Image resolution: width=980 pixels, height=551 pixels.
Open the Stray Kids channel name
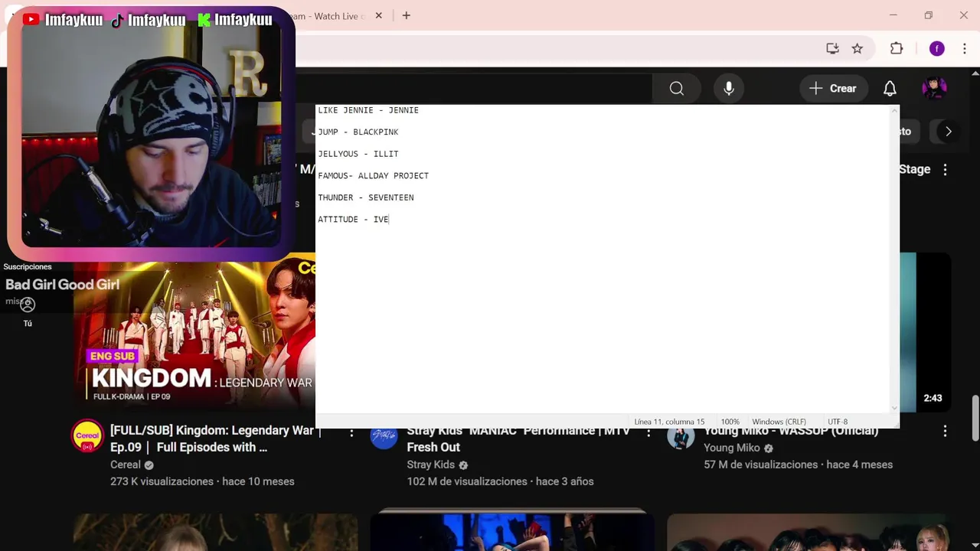pyautogui.click(x=430, y=465)
